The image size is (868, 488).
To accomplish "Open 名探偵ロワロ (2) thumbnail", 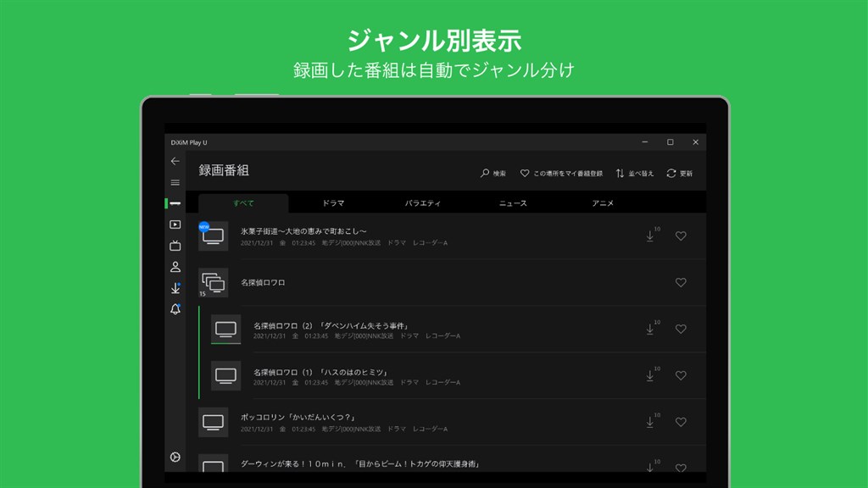I will click(225, 330).
